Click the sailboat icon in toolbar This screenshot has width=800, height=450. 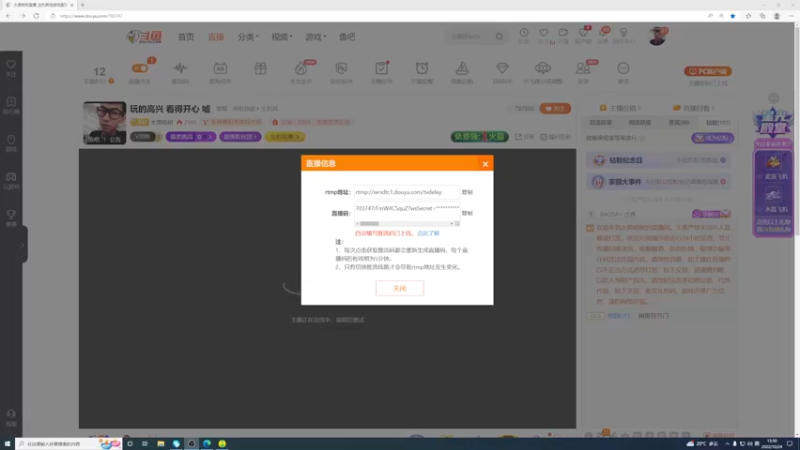[x=462, y=68]
